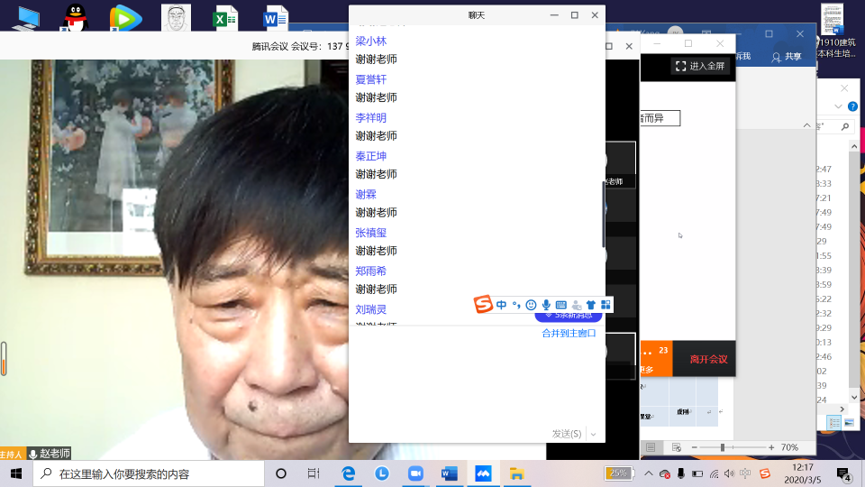Click the red 离开会议 leave meeting button
This screenshot has height=487, width=865.
(x=709, y=359)
